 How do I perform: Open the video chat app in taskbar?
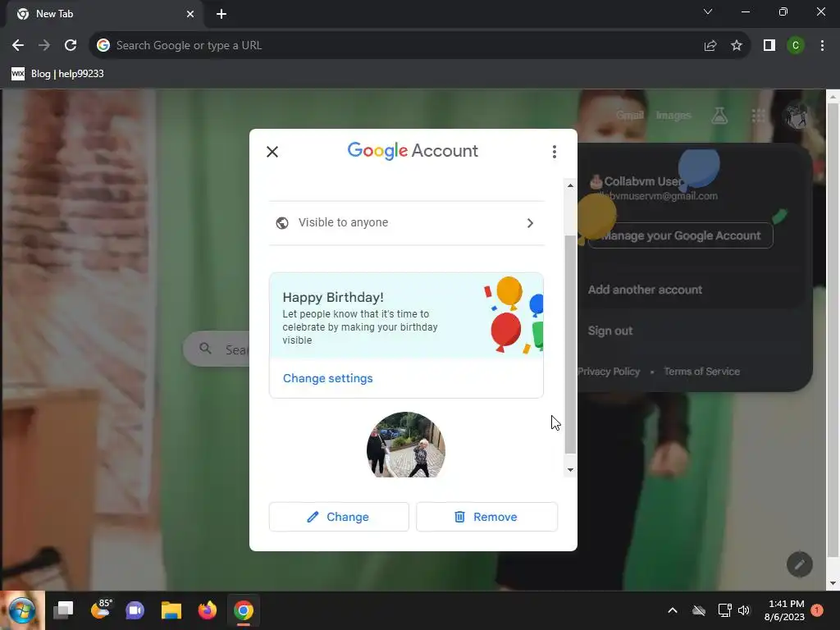coord(135,610)
